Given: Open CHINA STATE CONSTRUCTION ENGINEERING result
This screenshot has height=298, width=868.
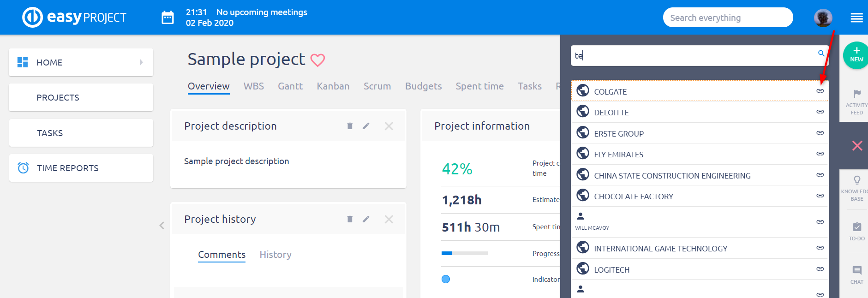Looking at the screenshot, I should click(x=700, y=175).
